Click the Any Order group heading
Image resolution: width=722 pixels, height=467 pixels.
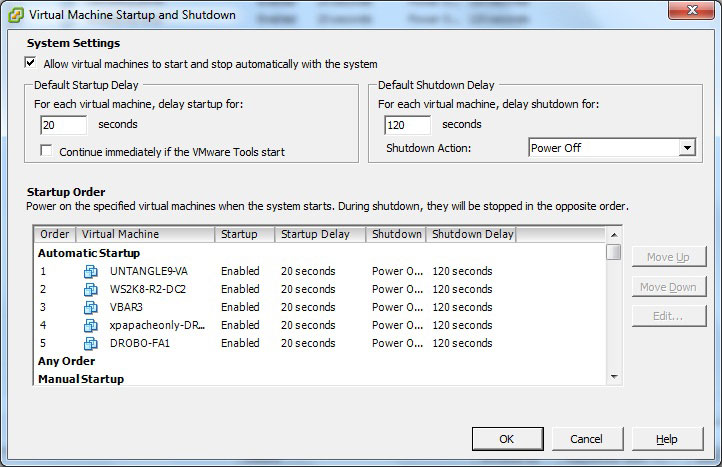point(66,361)
